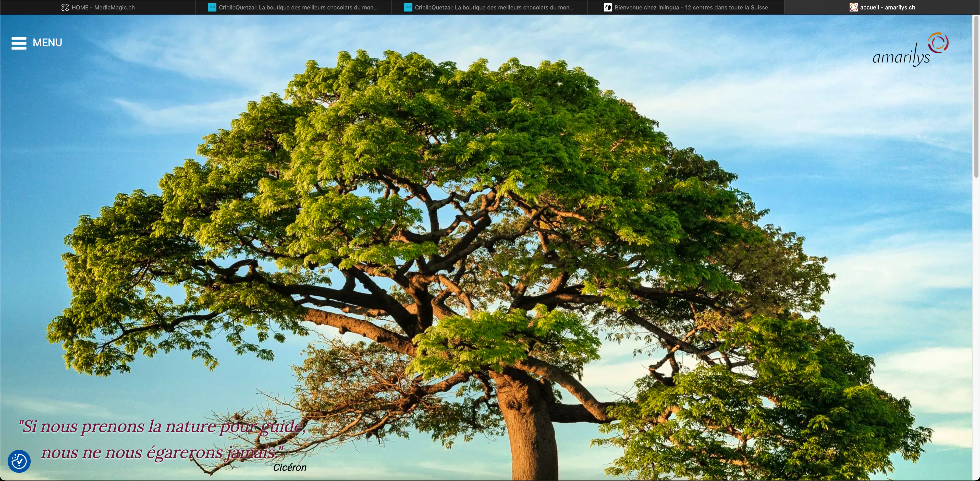The height and width of the screenshot is (481, 980).
Task: Switch to the first CriolloQuetzal tab
Action: click(294, 7)
